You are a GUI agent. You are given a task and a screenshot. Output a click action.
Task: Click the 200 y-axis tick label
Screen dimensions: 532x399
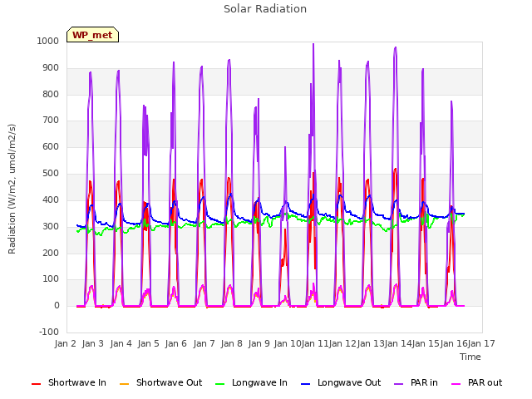click(x=51, y=253)
